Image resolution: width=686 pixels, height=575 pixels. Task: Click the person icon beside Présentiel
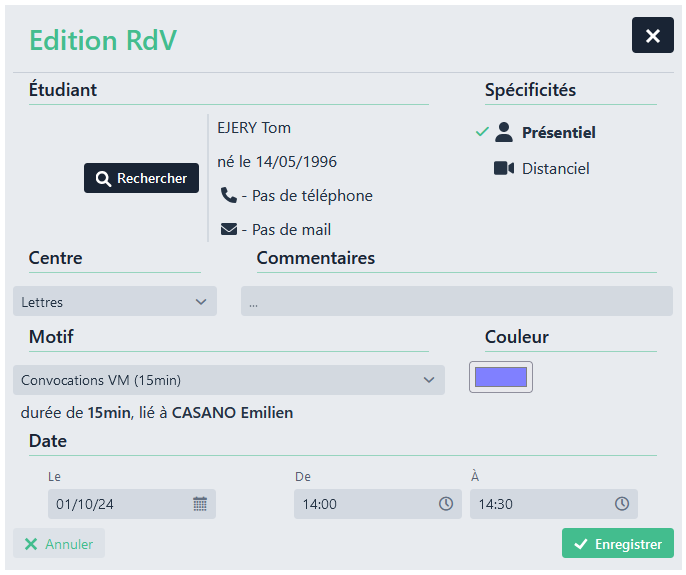coord(504,132)
